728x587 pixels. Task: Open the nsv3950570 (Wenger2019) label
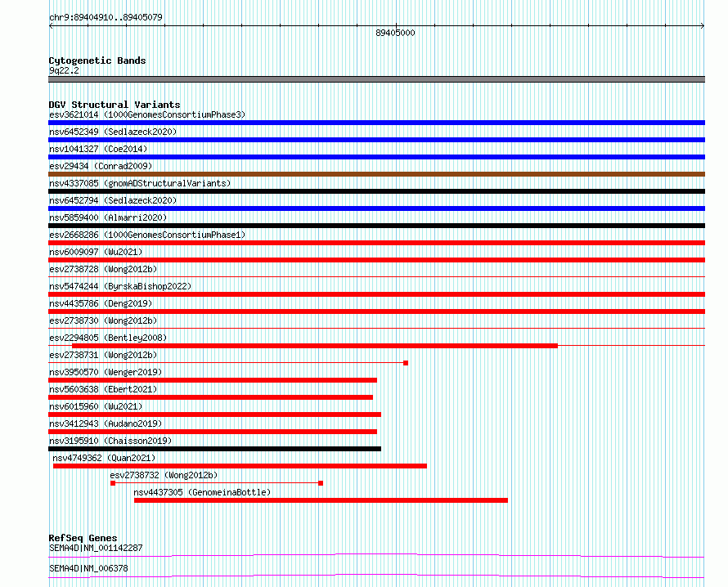pyautogui.click(x=106, y=372)
